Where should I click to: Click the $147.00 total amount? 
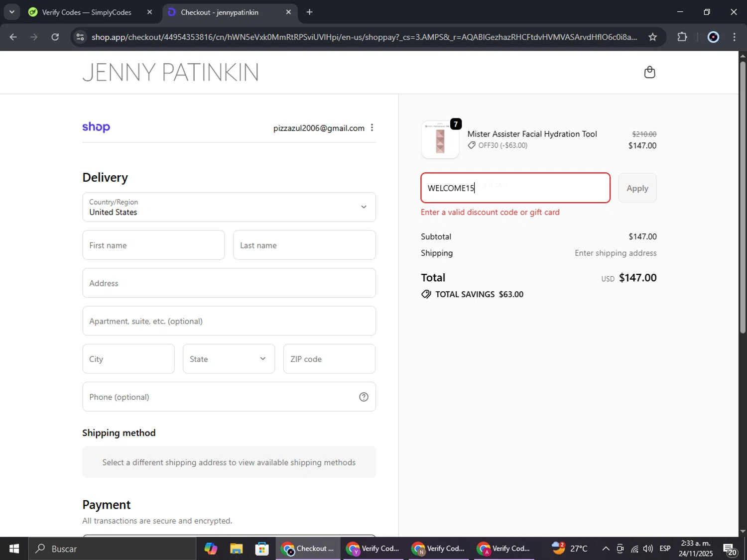pyautogui.click(x=637, y=278)
